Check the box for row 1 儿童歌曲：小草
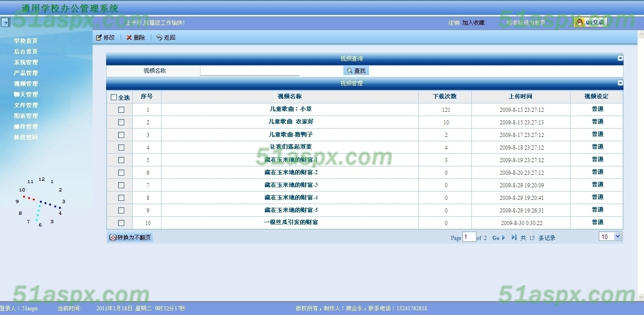 [x=121, y=110]
